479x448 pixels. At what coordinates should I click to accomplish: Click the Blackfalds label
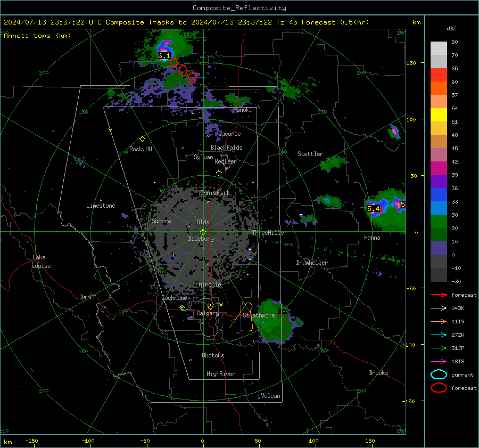click(x=226, y=148)
